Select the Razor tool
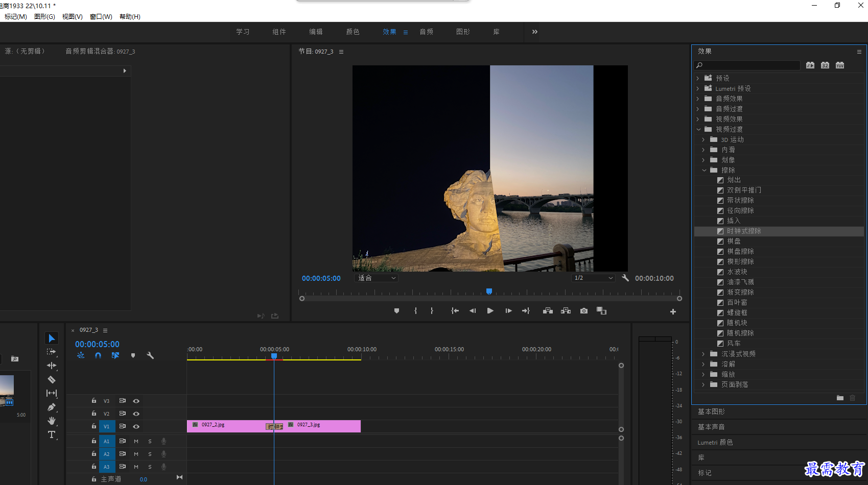Viewport: 868px width, 485px height. (x=52, y=379)
